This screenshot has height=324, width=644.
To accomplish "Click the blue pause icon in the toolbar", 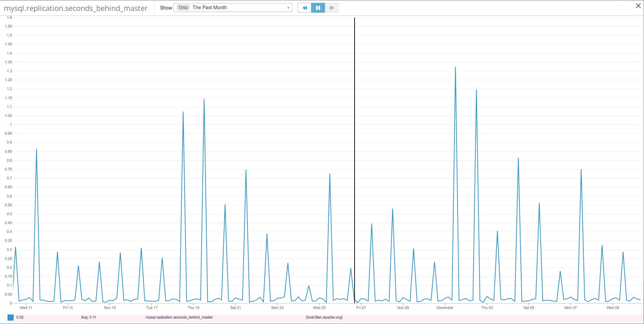I will 318,8.
